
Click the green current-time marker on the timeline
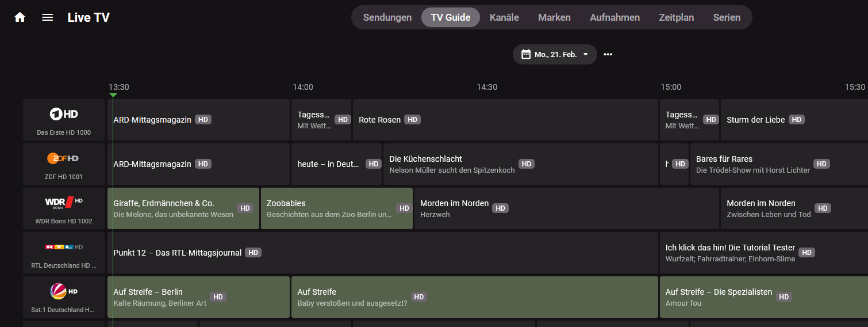113,95
